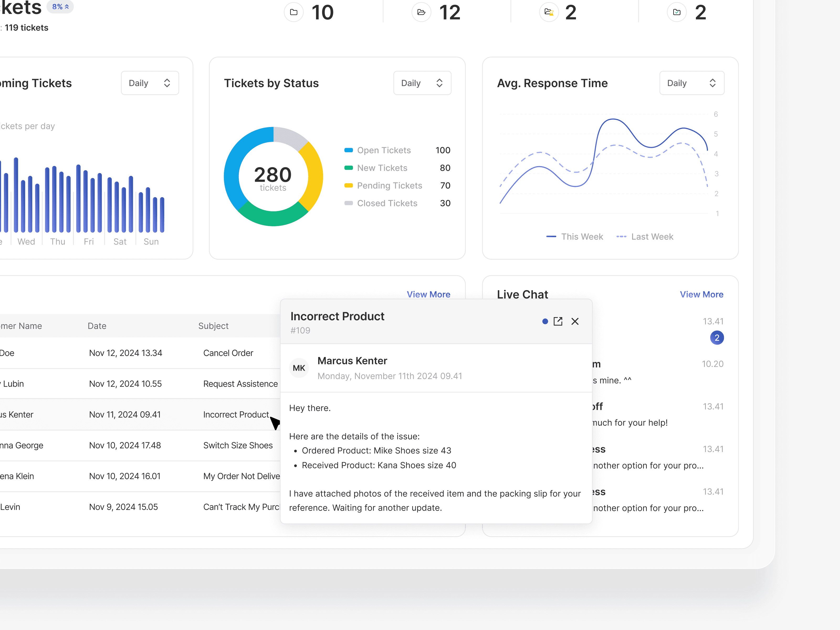Close the Incorrect Product popup
This screenshot has width=840, height=630.
(x=575, y=321)
